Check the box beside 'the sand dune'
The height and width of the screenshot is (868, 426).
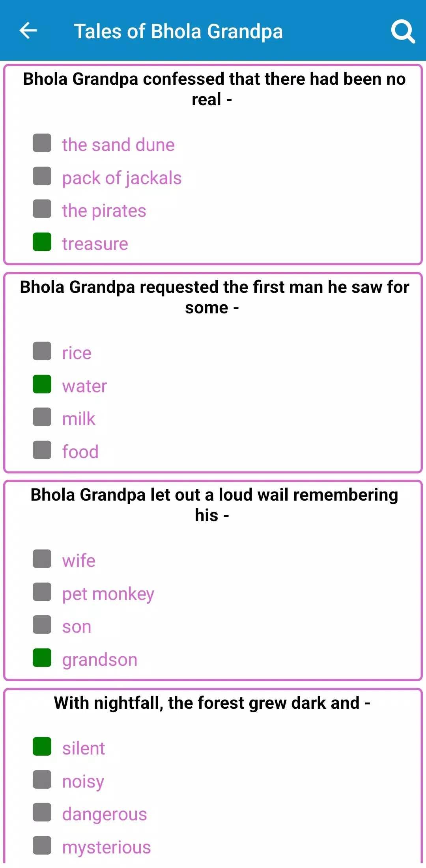(x=42, y=143)
